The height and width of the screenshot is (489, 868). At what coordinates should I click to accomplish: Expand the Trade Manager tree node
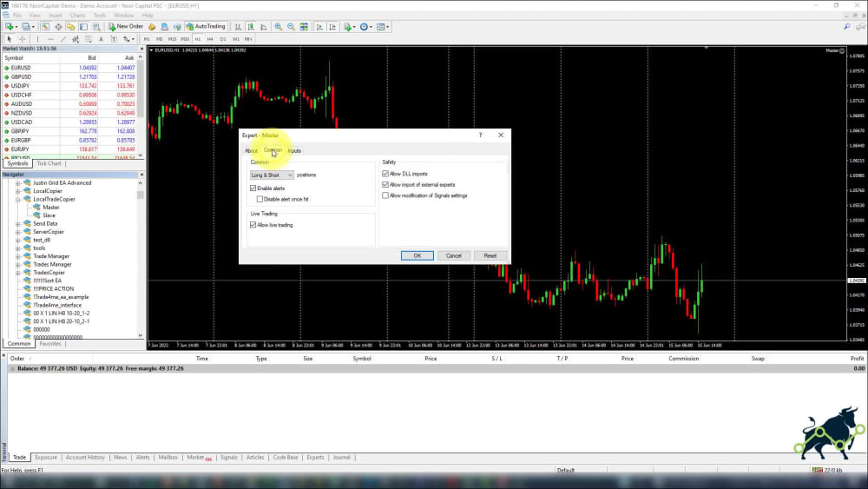click(17, 256)
